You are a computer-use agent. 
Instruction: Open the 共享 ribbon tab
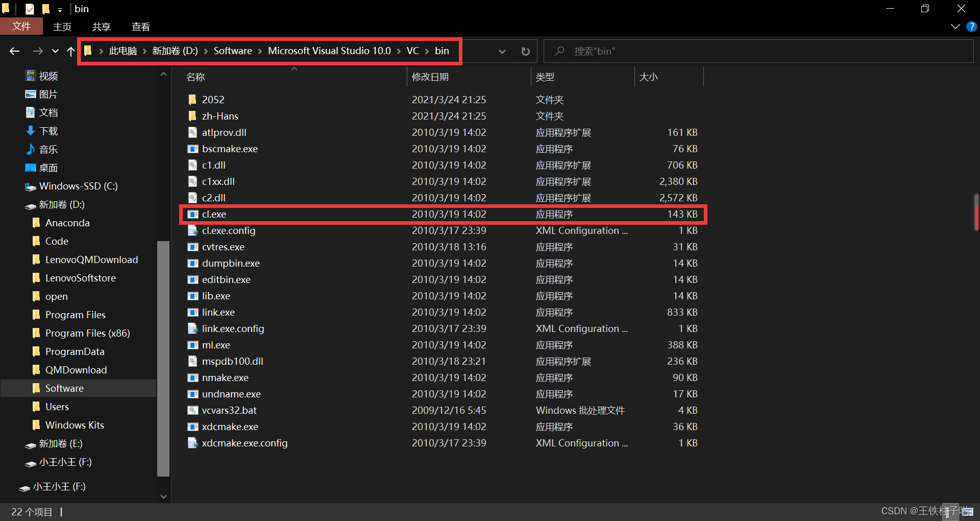click(102, 27)
